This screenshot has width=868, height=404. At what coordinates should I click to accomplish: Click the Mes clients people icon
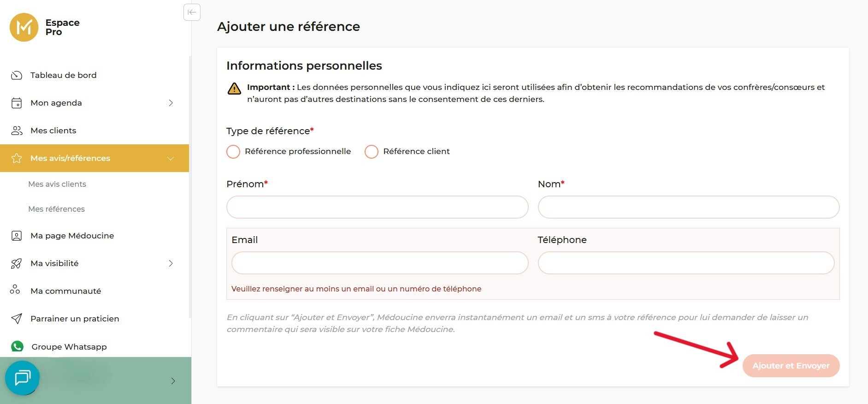pyautogui.click(x=17, y=131)
